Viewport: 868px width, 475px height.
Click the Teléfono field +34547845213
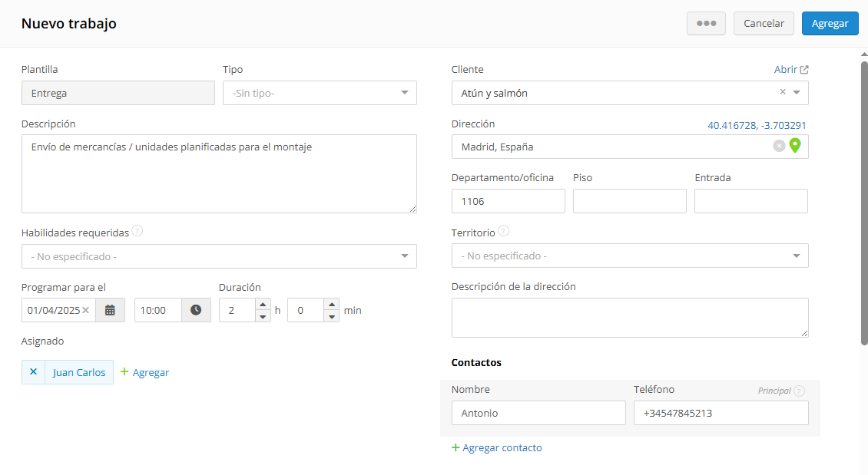(721, 413)
